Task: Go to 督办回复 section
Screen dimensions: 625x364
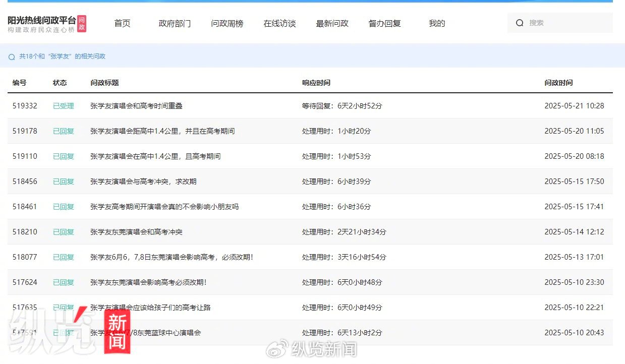Action: pyautogui.click(x=384, y=24)
